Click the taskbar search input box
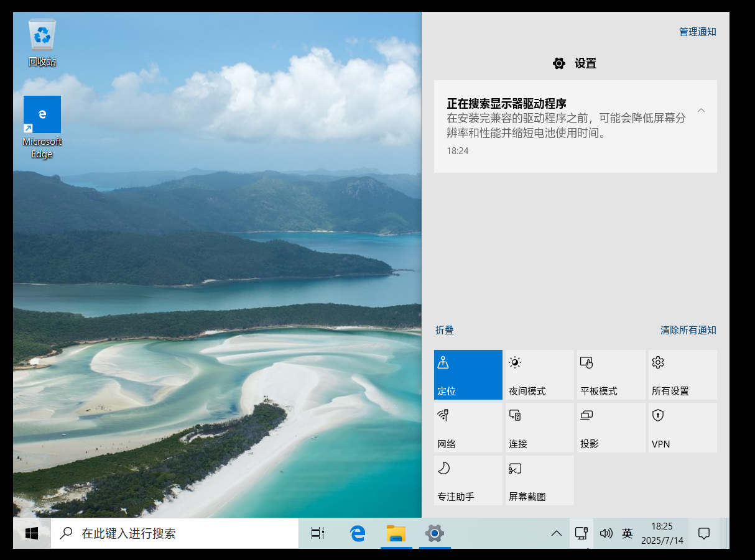This screenshot has height=560, width=755. coord(187,533)
